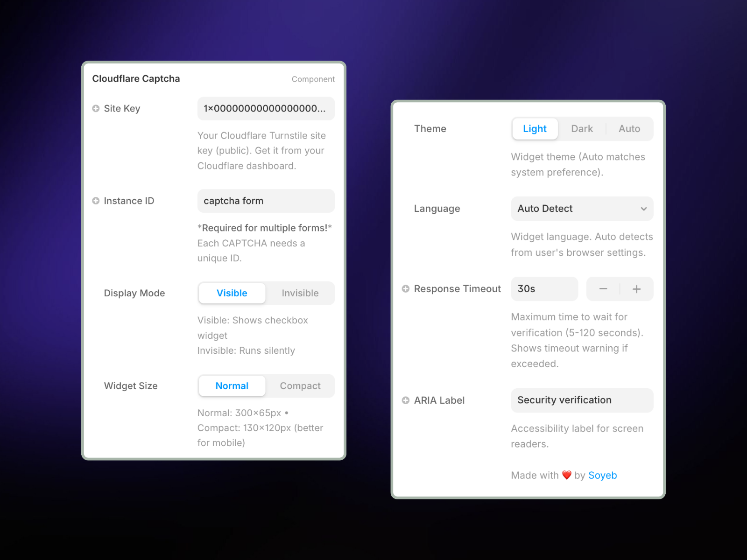Image resolution: width=747 pixels, height=560 pixels.
Task: Click the Response Timeout 30s value field
Action: (x=544, y=289)
